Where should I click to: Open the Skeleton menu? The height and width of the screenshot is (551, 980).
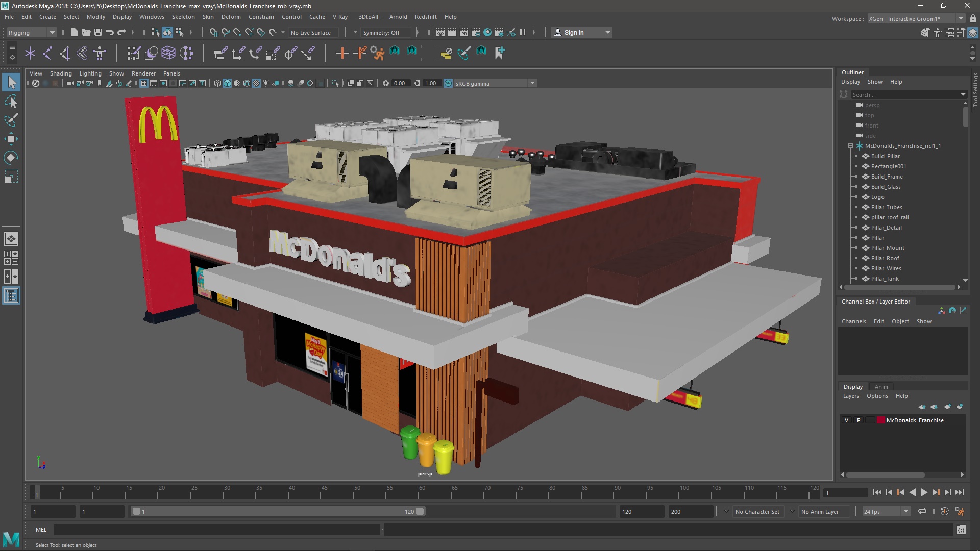(183, 17)
